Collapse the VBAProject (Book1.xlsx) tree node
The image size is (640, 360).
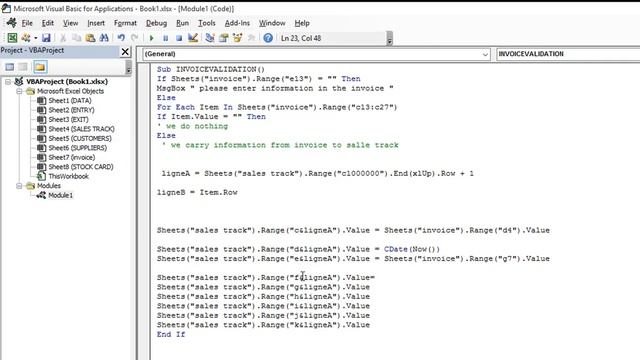8,82
